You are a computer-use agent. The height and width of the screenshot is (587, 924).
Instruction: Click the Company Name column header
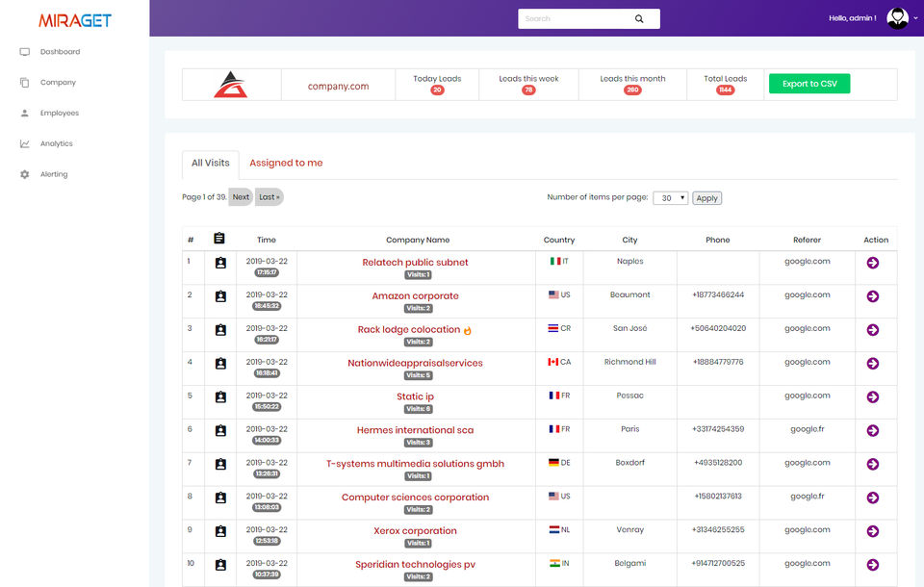click(x=417, y=240)
